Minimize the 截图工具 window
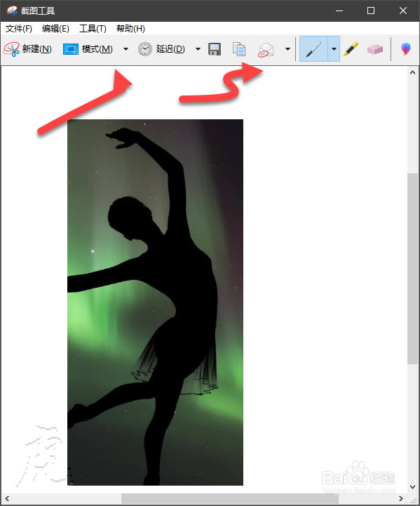The image size is (420, 506). pos(339,11)
